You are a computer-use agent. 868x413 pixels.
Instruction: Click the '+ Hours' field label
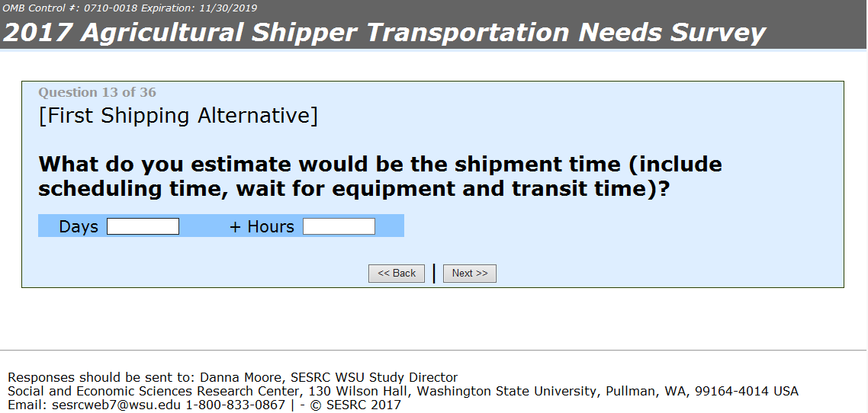(x=262, y=226)
